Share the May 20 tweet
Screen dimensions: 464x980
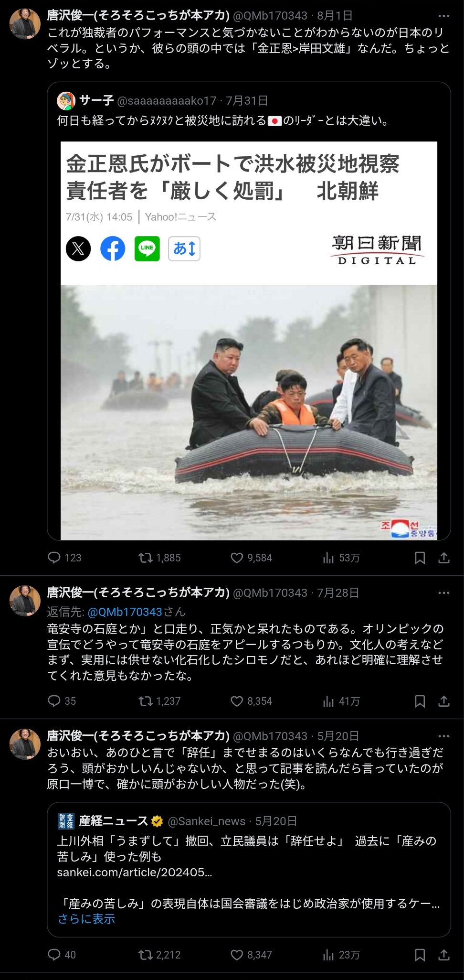pyautogui.click(x=444, y=955)
